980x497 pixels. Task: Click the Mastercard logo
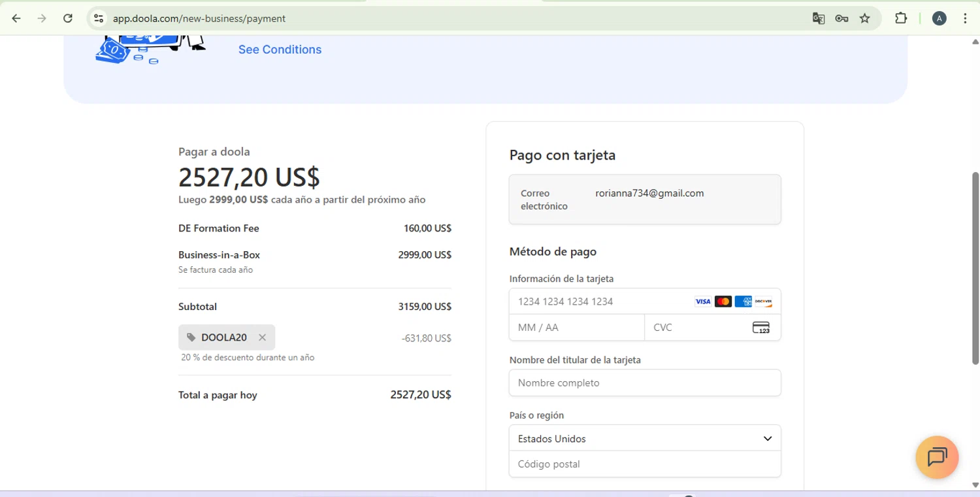coord(723,301)
